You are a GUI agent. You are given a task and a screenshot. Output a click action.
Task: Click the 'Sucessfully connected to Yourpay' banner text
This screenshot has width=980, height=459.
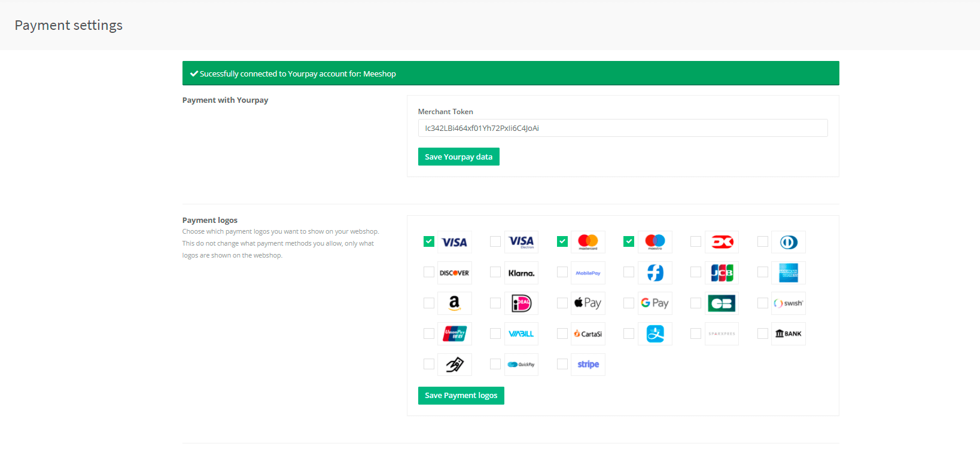pyautogui.click(x=298, y=74)
